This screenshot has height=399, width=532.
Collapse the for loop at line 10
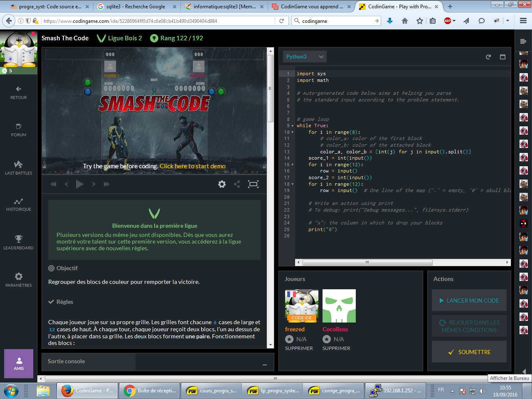coord(292,132)
